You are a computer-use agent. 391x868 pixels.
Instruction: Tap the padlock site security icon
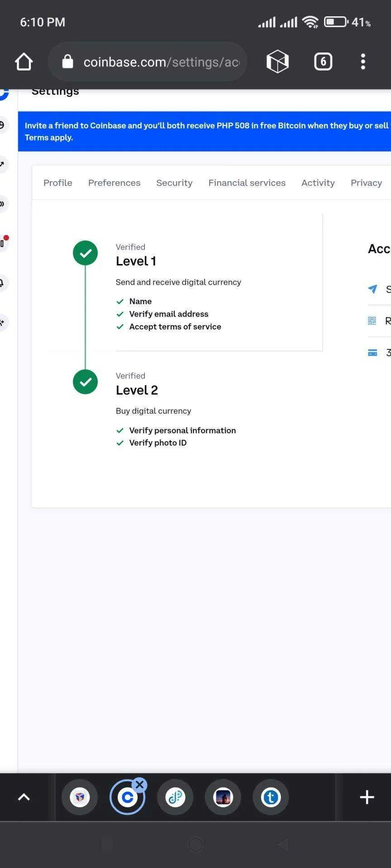[x=67, y=61]
